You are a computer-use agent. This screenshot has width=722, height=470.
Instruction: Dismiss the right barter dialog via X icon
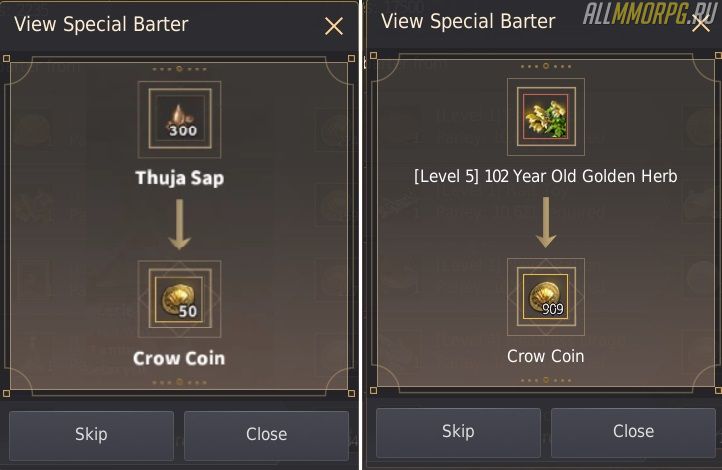point(701,24)
